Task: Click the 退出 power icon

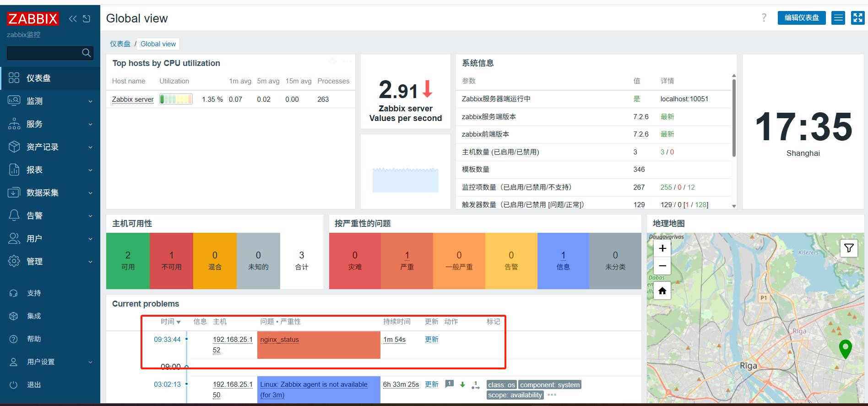Action: pos(14,385)
